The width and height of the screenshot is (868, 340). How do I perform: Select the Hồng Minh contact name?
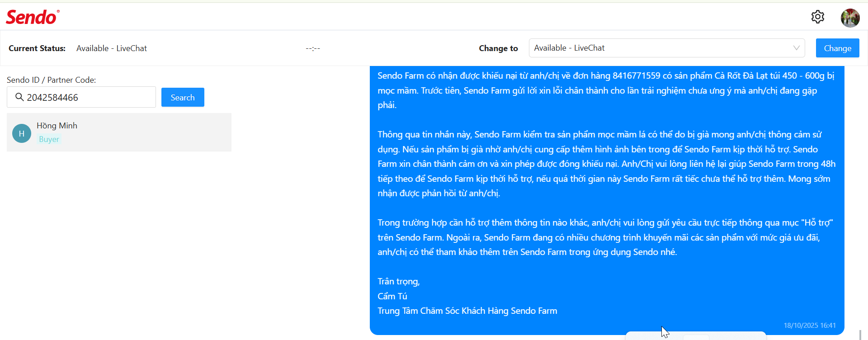point(57,126)
